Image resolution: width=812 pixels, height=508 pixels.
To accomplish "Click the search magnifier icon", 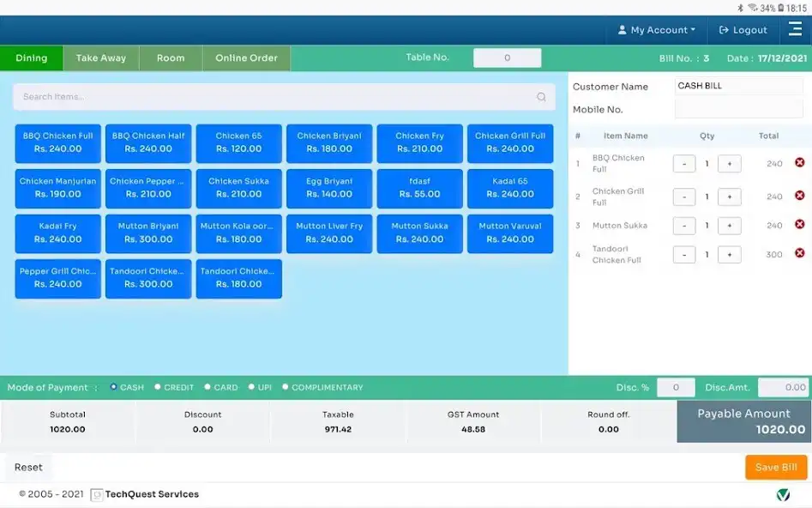I will (541, 97).
